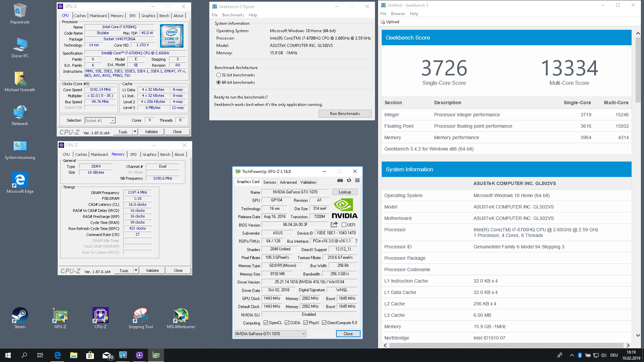Click the Bus Interface question mark in GPU-Z

[x=356, y=241]
